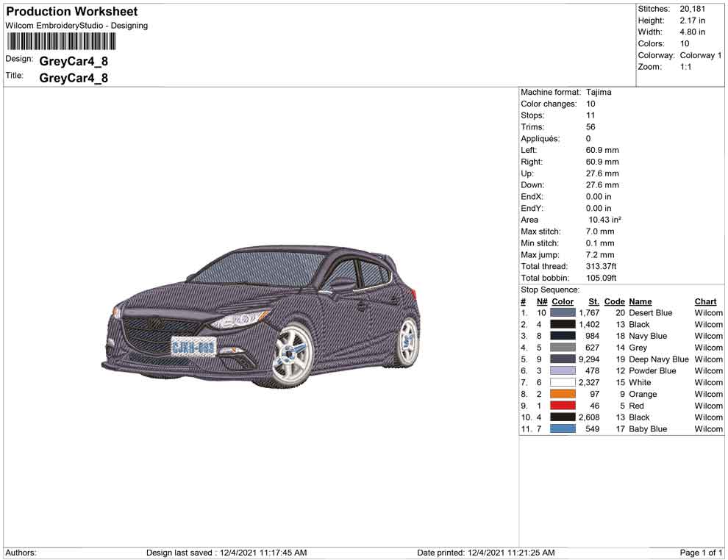Image resolution: width=728 pixels, height=560 pixels.
Task: Sort by the Name column header
Action: [x=640, y=301]
